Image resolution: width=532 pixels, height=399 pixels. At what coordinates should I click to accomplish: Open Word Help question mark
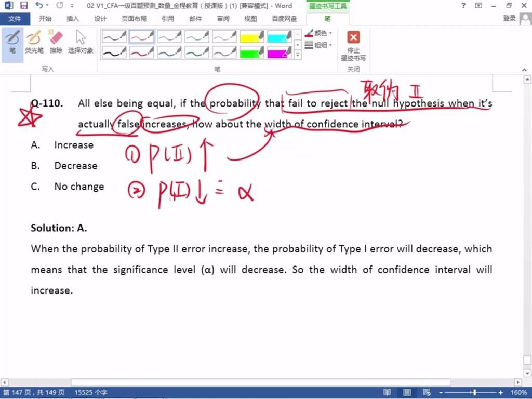pos(463,5)
